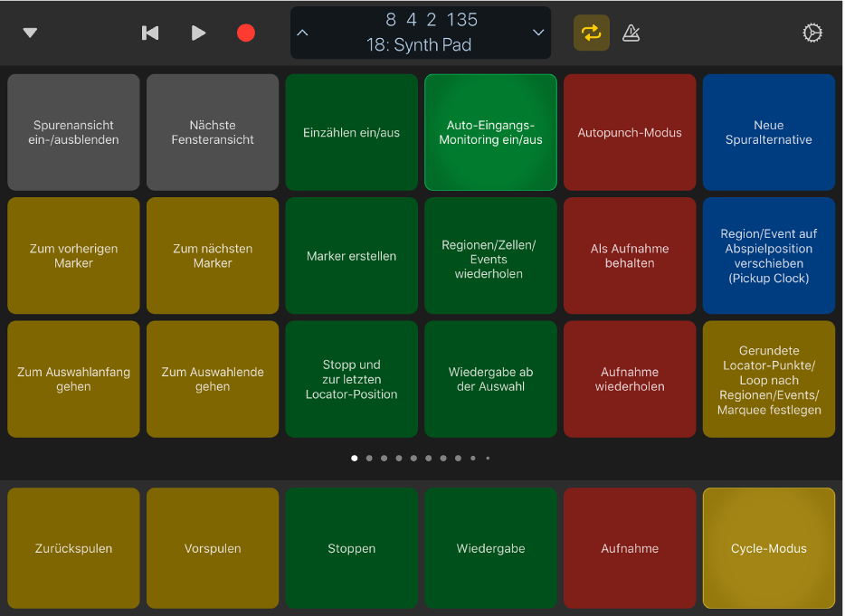
Task: Toggle Auto-Eingangs-Monitoring ein/aus
Action: click(490, 132)
